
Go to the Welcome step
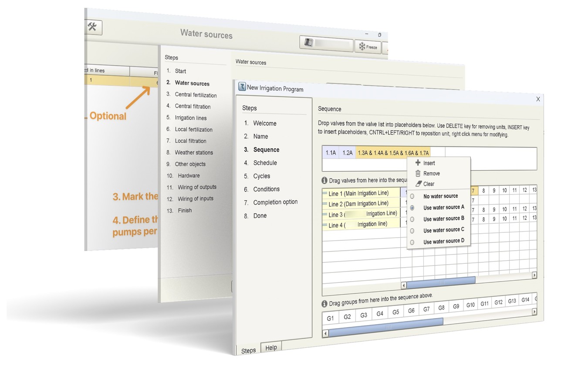[265, 123]
